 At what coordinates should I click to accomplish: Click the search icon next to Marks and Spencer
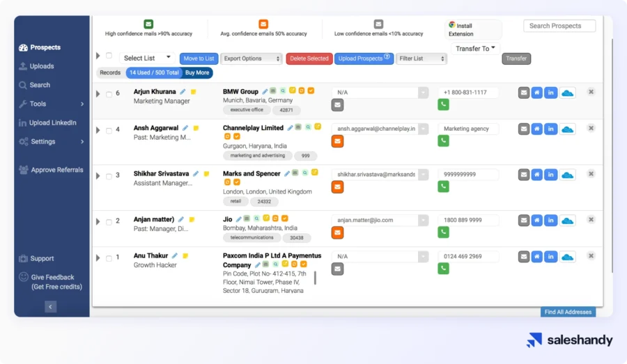[304, 173]
